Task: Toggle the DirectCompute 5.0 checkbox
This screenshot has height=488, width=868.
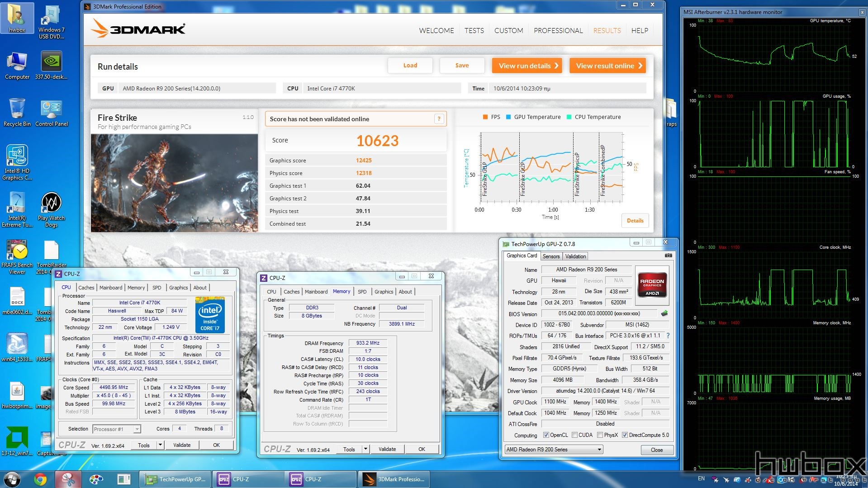Action: 625,435
